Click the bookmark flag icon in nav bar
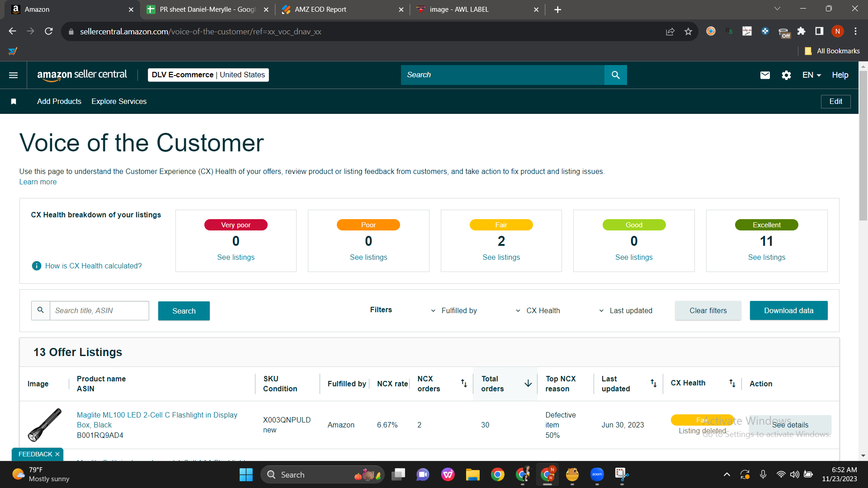This screenshot has height=488, width=868. (14, 102)
